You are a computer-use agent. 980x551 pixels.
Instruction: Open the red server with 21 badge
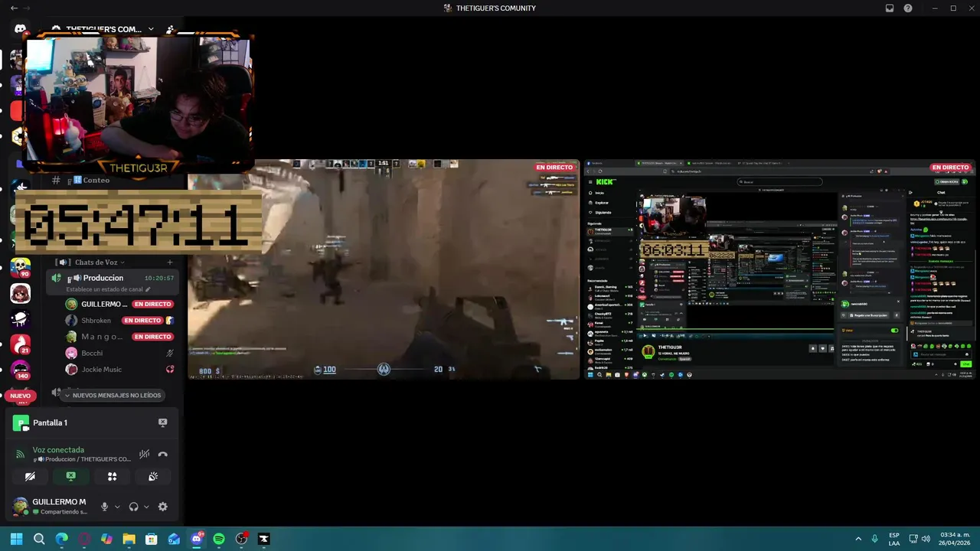pyautogui.click(x=20, y=345)
